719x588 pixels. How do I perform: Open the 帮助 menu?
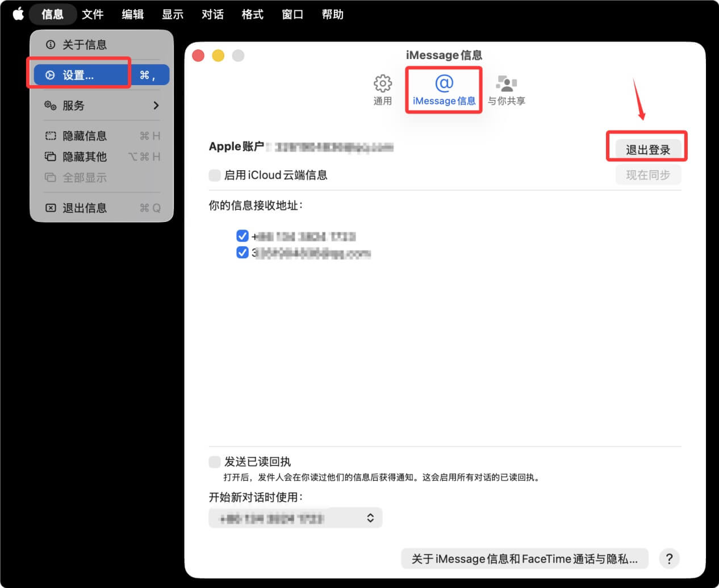[x=333, y=14]
